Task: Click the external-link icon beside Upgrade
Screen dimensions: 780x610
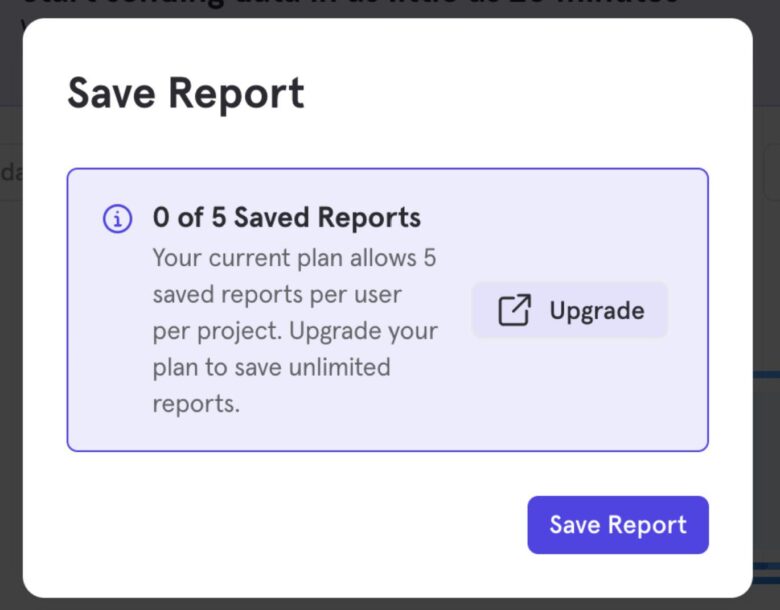Action: (514, 310)
